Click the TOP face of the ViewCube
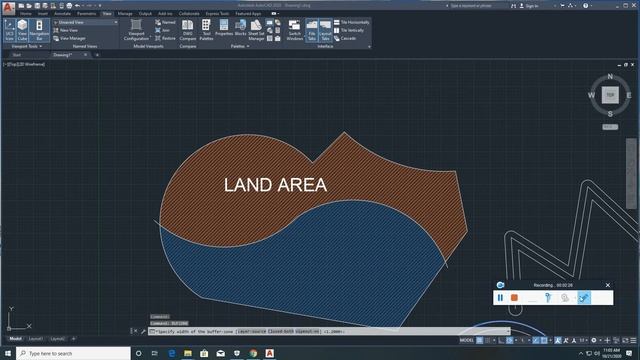 click(x=610, y=95)
